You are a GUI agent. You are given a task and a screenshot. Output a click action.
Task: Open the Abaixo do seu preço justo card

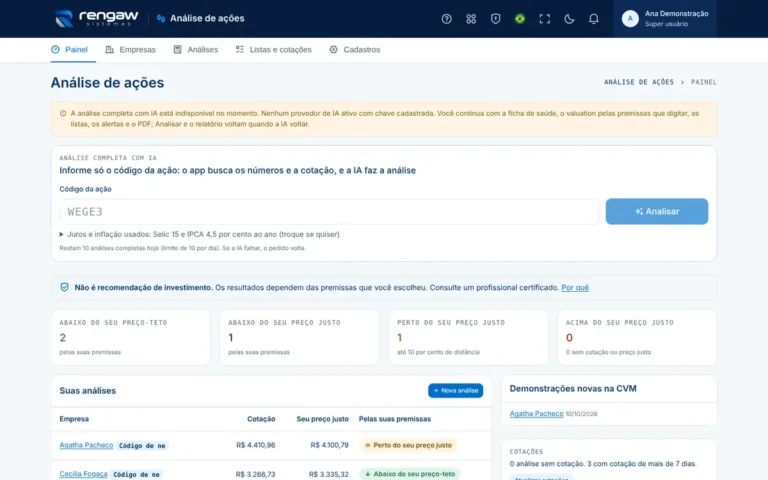pyautogui.click(x=299, y=337)
